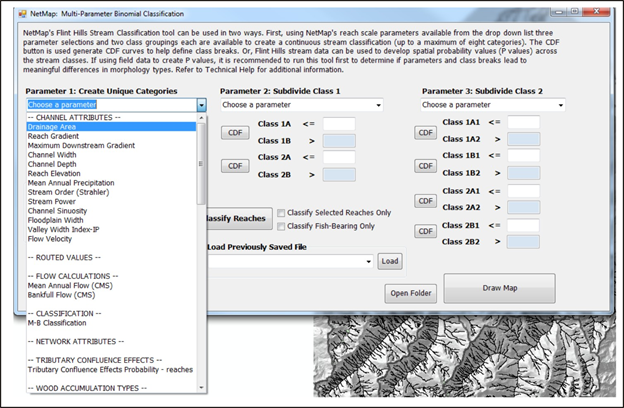Screen dimensions: 624x408
Task: Click the CHANNEL ATTRIBUTES header row
Action: point(111,117)
